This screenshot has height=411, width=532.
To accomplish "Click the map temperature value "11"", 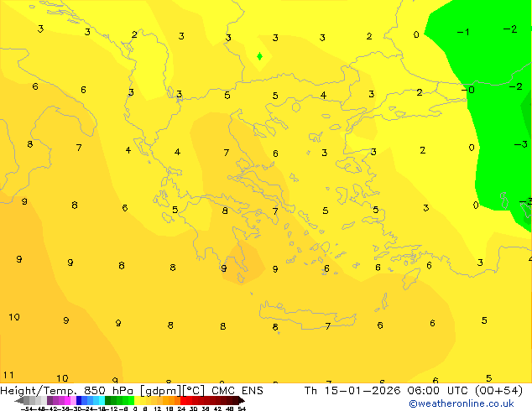I will [x=8, y=375].
